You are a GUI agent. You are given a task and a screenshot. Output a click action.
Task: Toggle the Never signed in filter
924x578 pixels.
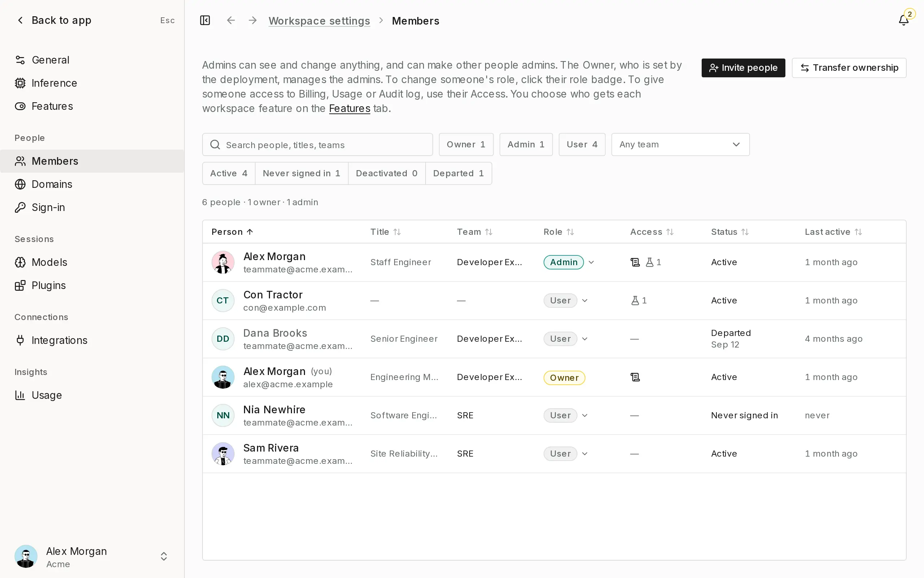(x=301, y=173)
